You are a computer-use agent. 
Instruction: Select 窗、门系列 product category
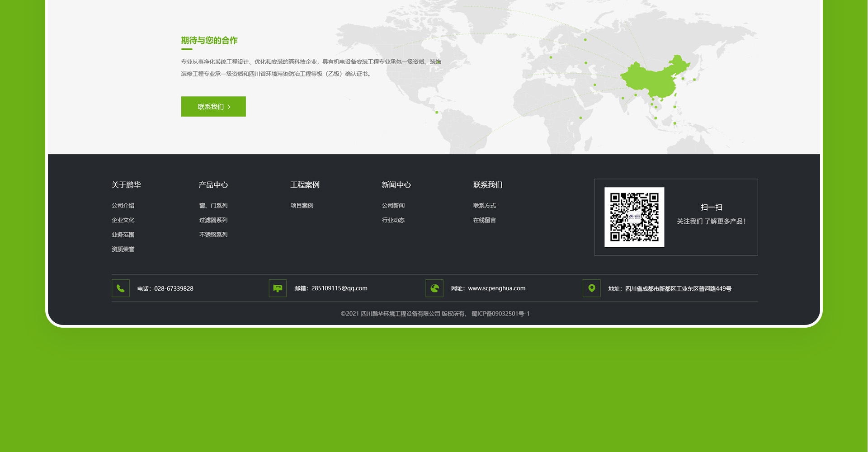(213, 206)
